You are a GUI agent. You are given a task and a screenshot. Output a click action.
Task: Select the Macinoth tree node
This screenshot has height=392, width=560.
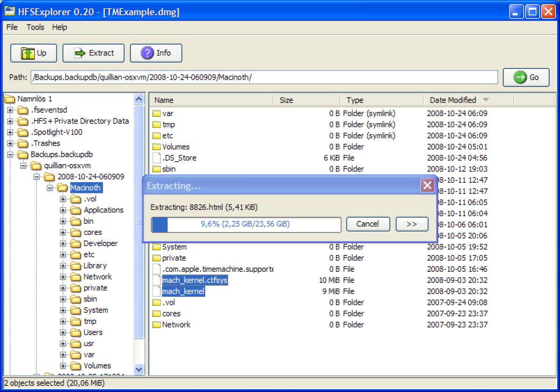[86, 188]
